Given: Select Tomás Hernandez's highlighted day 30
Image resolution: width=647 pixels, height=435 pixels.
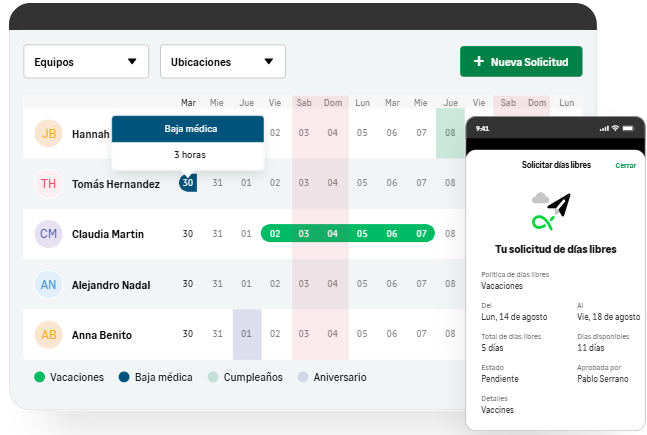Looking at the screenshot, I should pyautogui.click(x=187, y=183).
